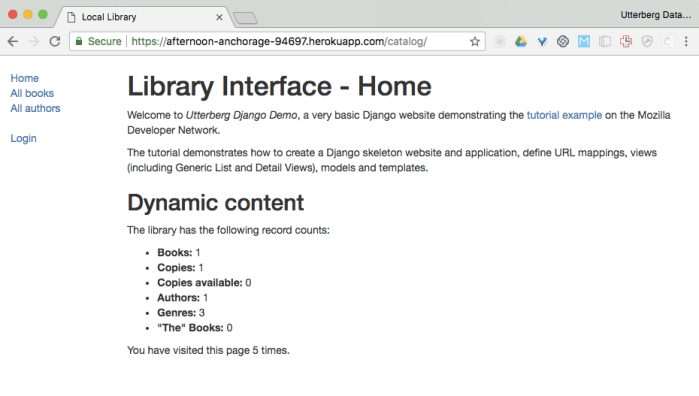Image resolution: width=699 pixels, height=396 pixels.
Task: Bookmark this page with the star icon
Action: (475, 41)
